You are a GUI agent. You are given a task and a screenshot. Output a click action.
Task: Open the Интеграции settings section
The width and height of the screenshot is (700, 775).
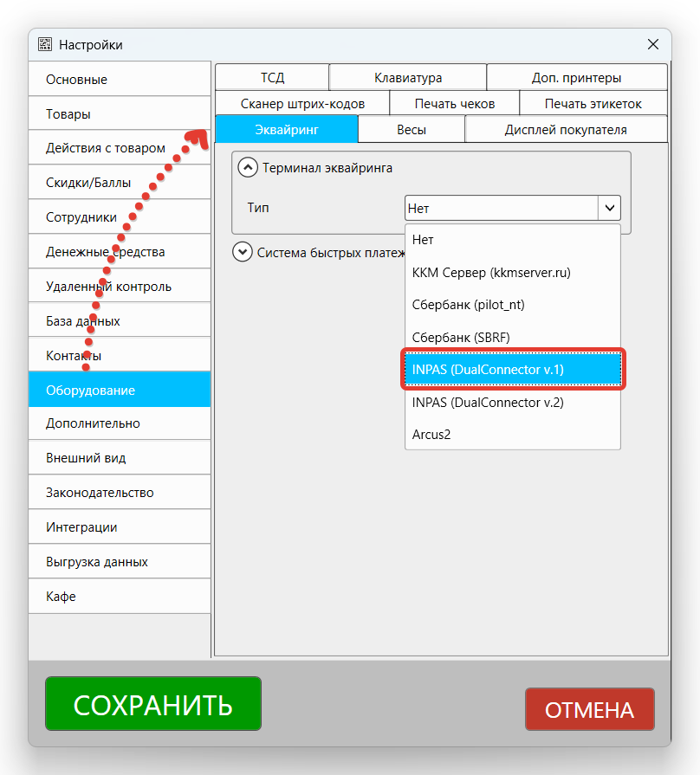(119, 526)
